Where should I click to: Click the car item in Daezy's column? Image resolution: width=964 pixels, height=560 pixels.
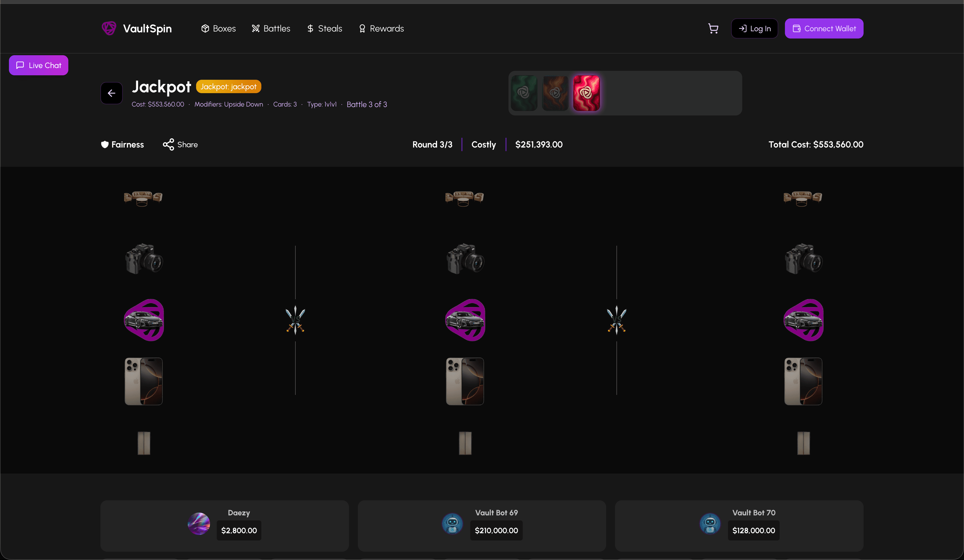[144, 320]
